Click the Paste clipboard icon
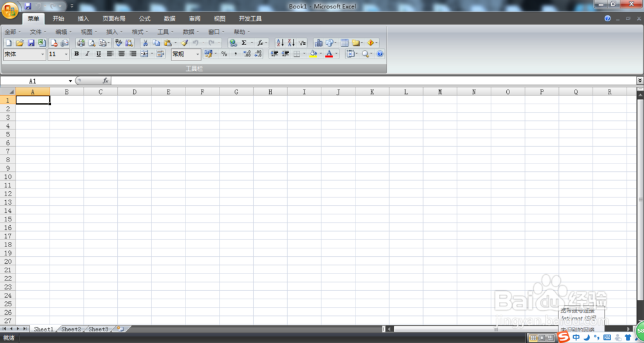 point(167,42)
